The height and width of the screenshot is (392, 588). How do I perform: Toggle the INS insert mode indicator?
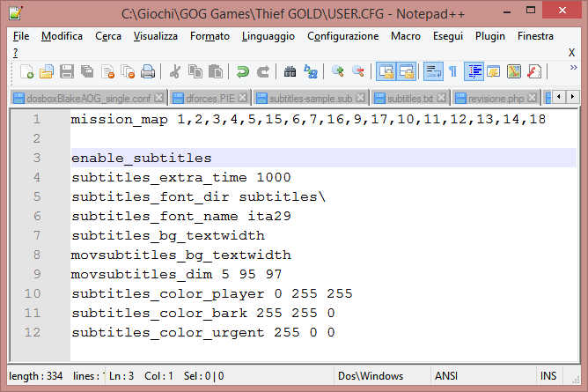(548, 376)
